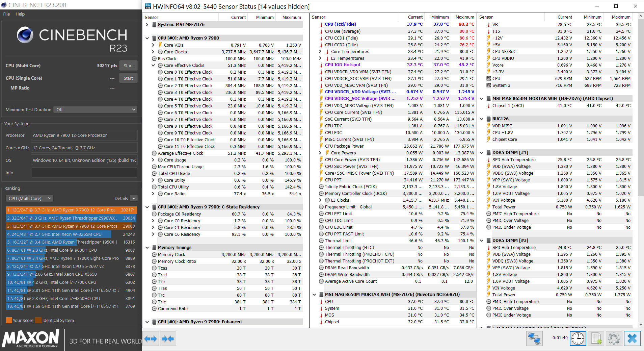This screenshot has height=351, width=644.
Task: Click the fan icon beside CPU 629 RPM
Action: [488, 78]
